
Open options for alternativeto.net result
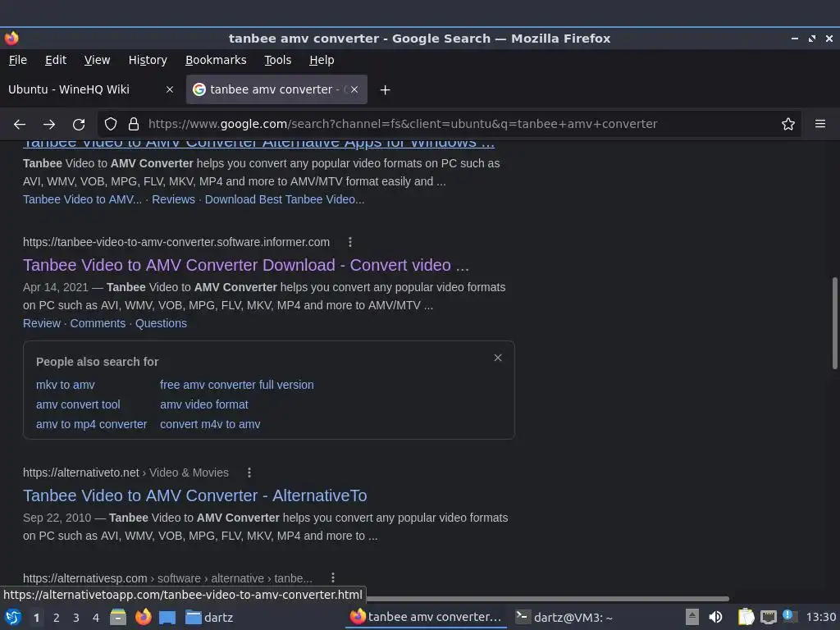tap(249, 472)
